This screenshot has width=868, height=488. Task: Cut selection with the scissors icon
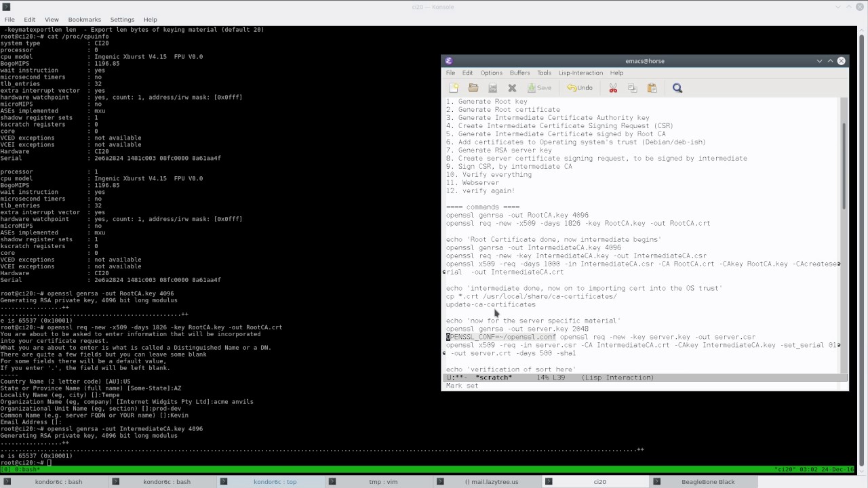pos(613,88)
